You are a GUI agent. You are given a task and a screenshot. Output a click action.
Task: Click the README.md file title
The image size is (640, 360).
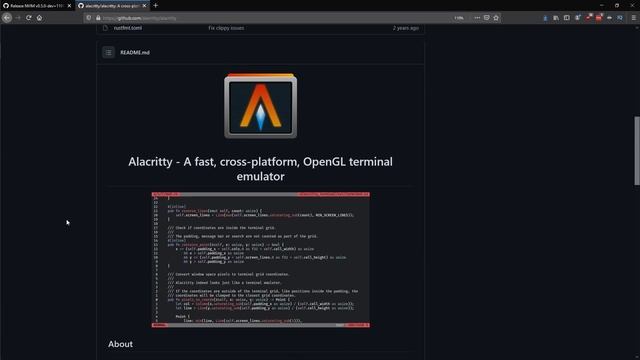135,52
